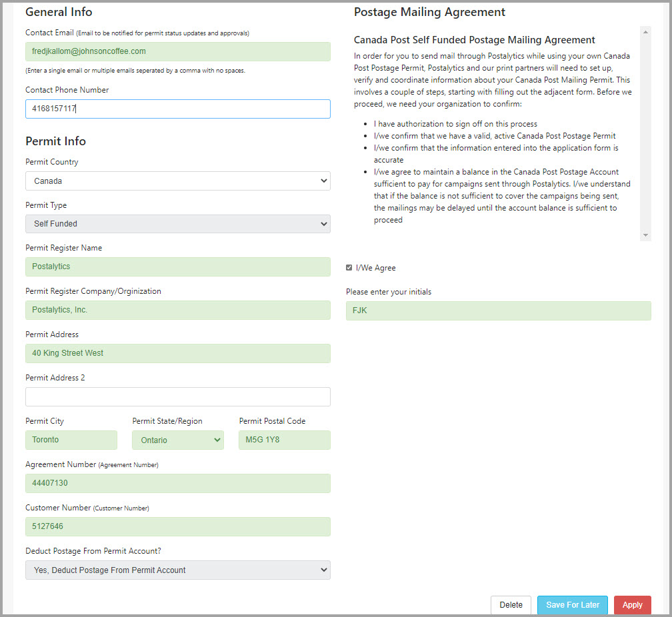Click the Permit Register Company/Orginization field

tap(178, 310)
